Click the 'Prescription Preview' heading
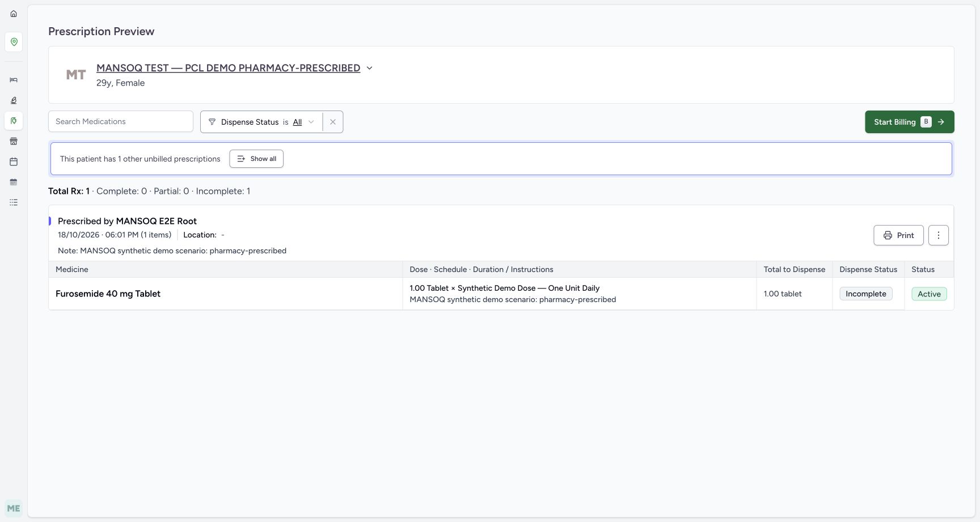 (101, 31)
